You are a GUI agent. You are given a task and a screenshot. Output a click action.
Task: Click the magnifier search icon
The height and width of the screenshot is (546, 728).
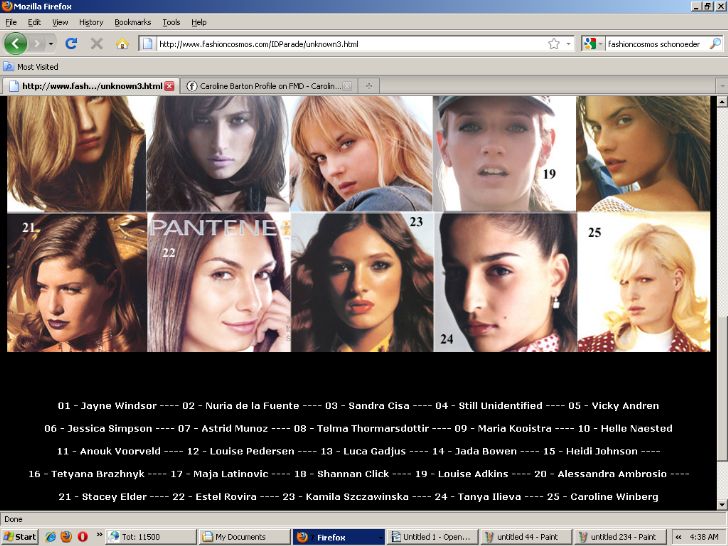pos(715,44)
